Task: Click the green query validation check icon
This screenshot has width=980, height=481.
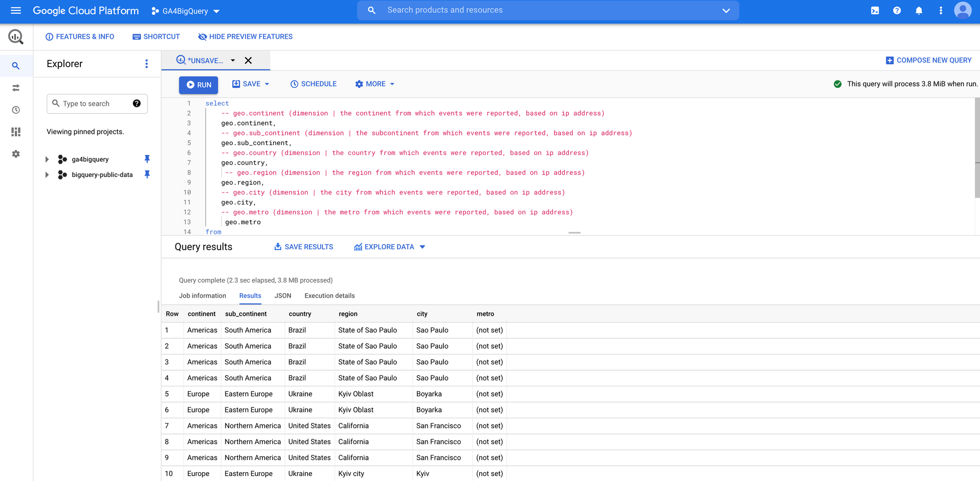Action: 837,84
